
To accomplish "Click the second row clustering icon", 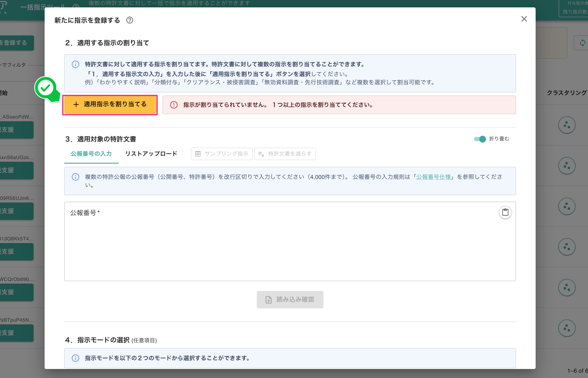I will (x=567, y=166).
